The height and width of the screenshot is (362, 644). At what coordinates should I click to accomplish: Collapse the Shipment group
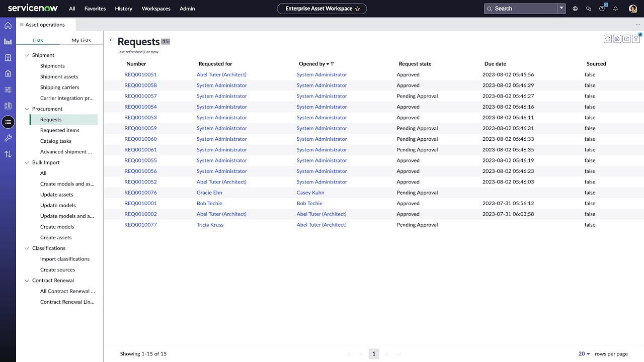(27, 55)
